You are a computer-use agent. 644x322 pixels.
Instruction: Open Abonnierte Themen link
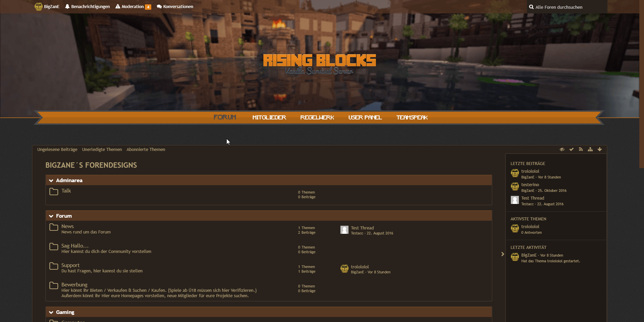point(146,150)
